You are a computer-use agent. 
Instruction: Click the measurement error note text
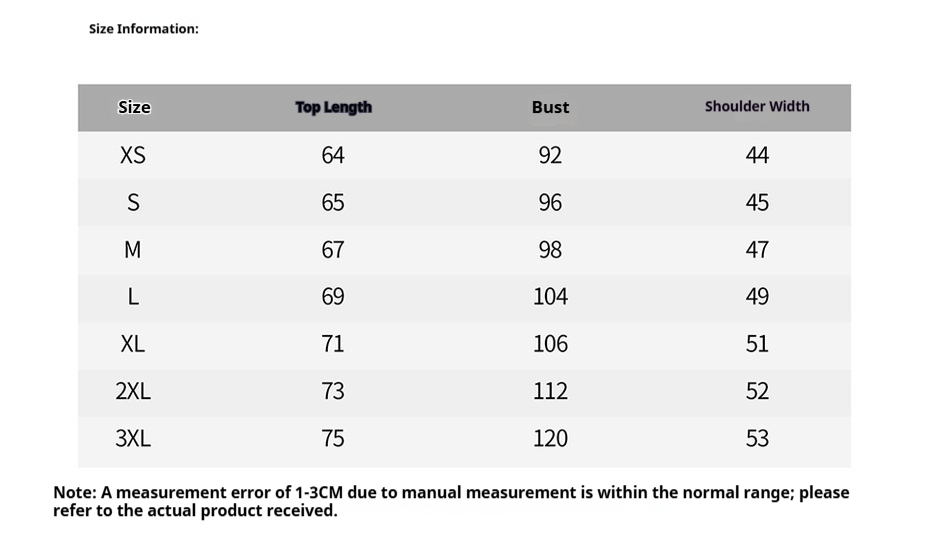tap(450, 501)
